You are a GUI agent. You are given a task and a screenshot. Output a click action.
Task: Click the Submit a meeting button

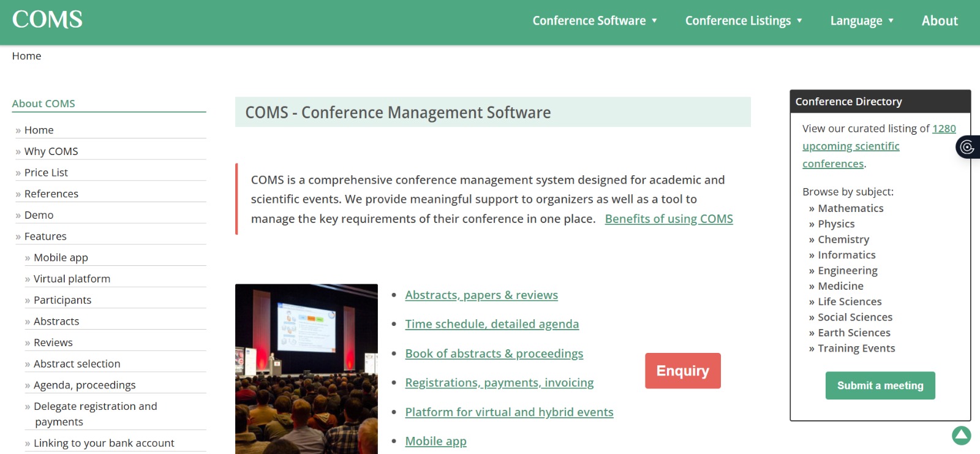point(880,385)
